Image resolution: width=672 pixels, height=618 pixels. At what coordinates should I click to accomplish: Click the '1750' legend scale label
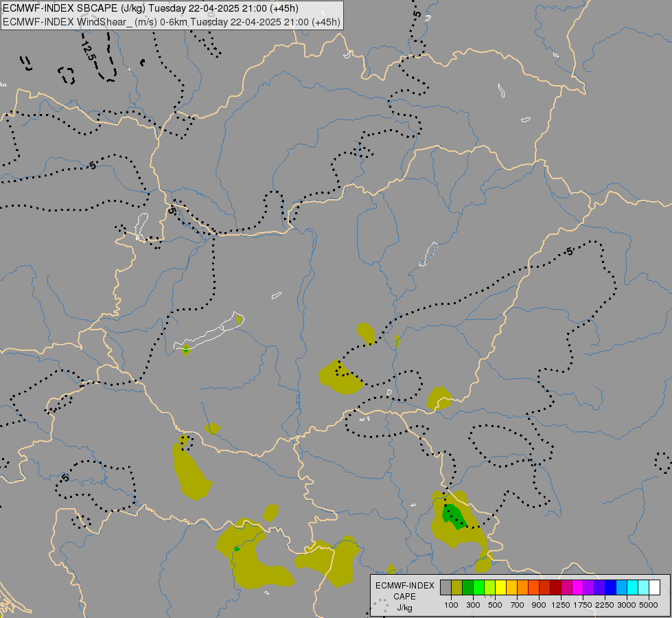(x=583, y=605)
